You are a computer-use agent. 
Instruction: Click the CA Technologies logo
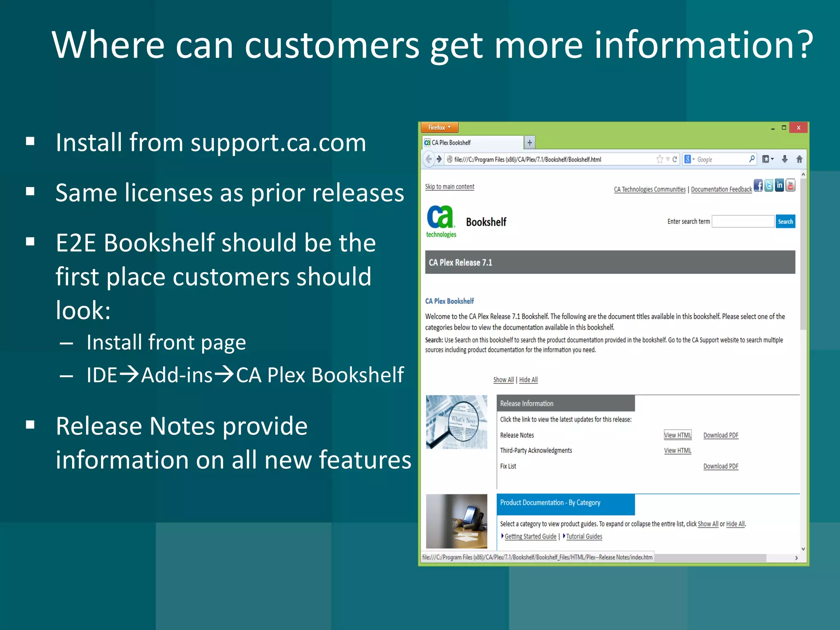(x=441, y=221)
